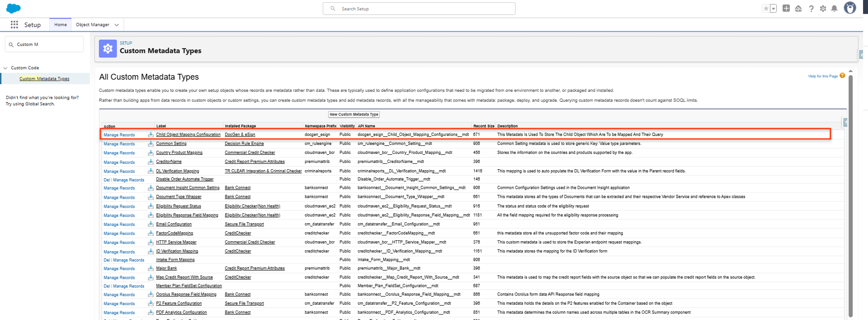Click the New Custom Metadata Type button
Image resolution: width=868 pixels, height=320 pixels.
[x=354, y=115]
